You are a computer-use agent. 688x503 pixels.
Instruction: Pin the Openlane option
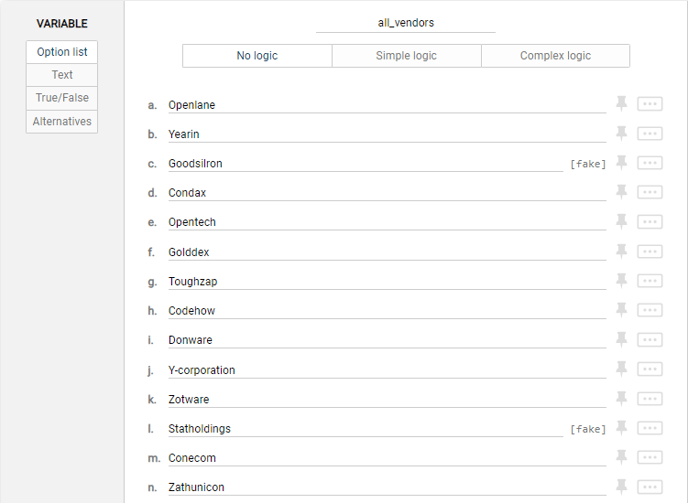tap(622, 104)
